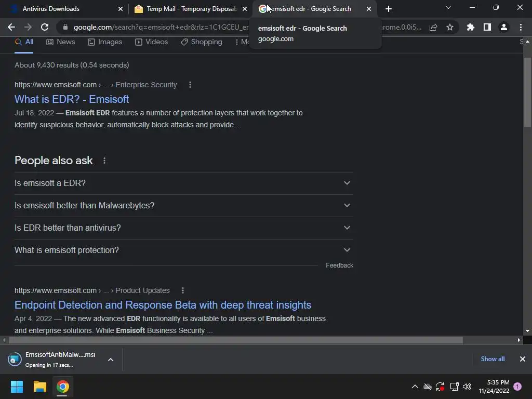Open People also ask options menu
This screenshot has height=399, width=532.
(x=104, y=161)
